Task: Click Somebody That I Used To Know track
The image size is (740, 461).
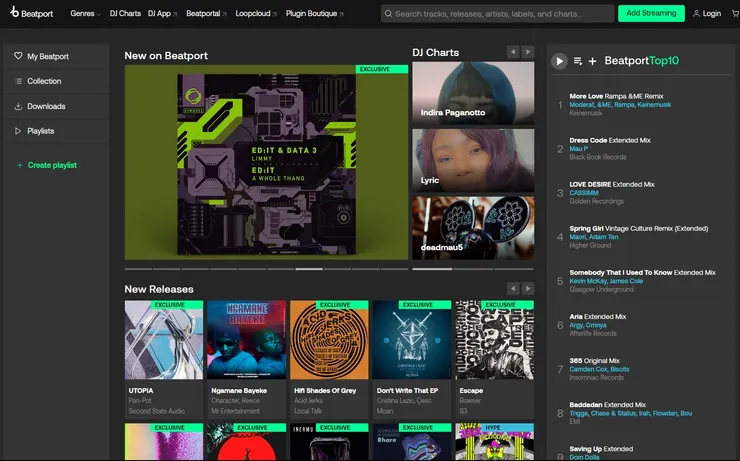Action: (642, 273)
